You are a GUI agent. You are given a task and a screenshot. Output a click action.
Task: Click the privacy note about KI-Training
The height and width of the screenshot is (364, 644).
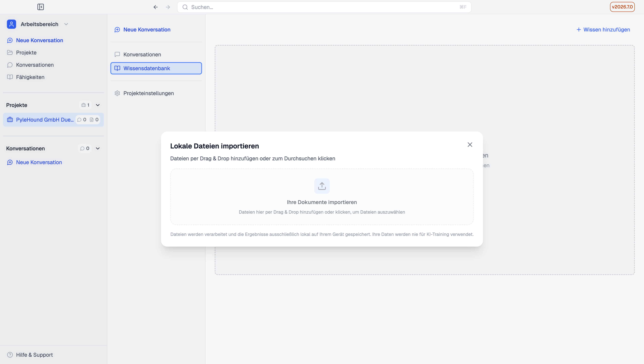click(x=322, y=234)
